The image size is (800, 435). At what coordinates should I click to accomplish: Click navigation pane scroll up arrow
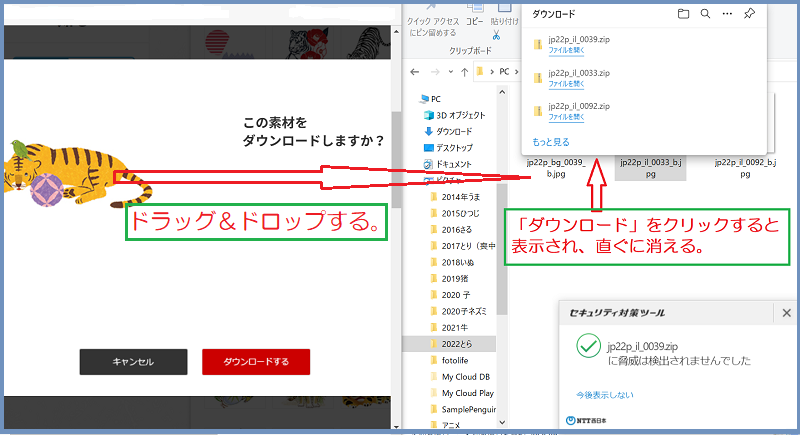(x=502, y=92)
